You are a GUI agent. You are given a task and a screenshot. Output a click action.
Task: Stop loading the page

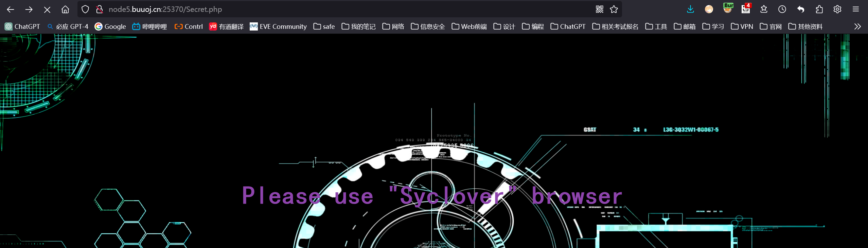[x=47, y=9]
